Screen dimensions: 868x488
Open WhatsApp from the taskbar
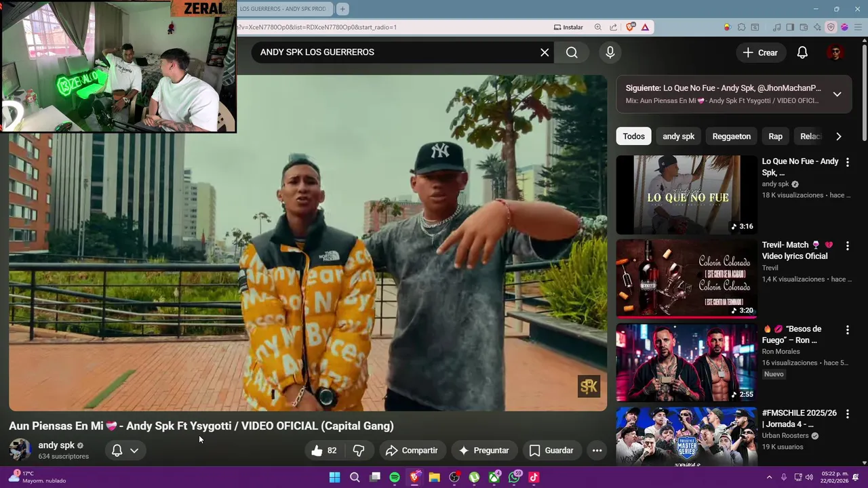tap(514, 477)
